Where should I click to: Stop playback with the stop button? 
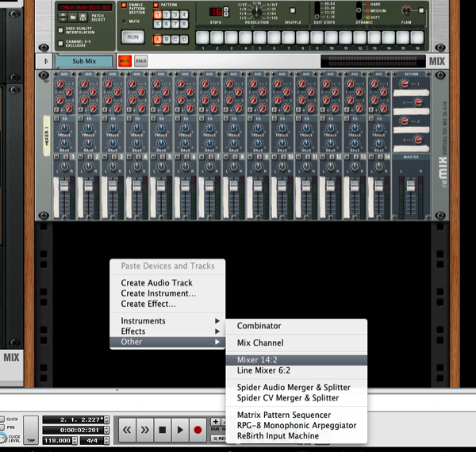click(x=162, y=430)
